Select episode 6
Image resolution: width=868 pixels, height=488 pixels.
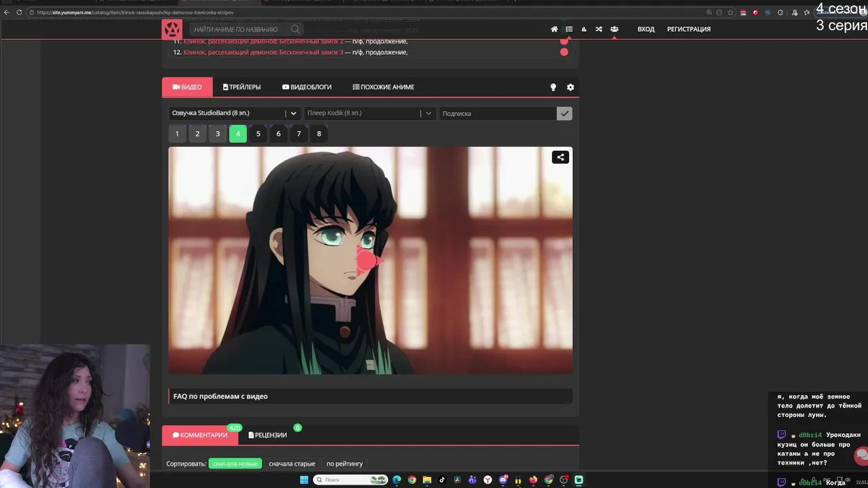(x=278, y=134)
